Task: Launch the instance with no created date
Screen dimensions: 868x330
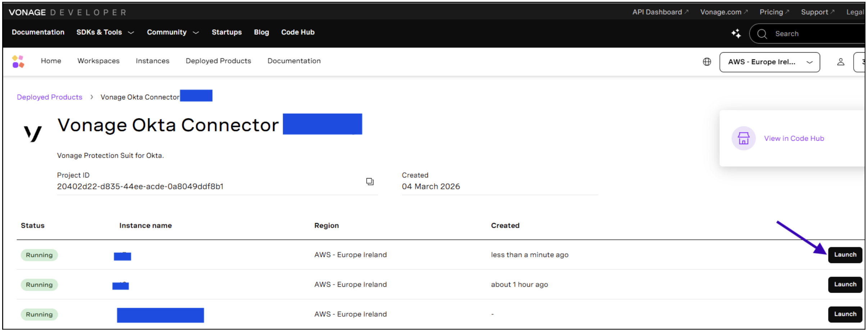Action: click(845, 314)
